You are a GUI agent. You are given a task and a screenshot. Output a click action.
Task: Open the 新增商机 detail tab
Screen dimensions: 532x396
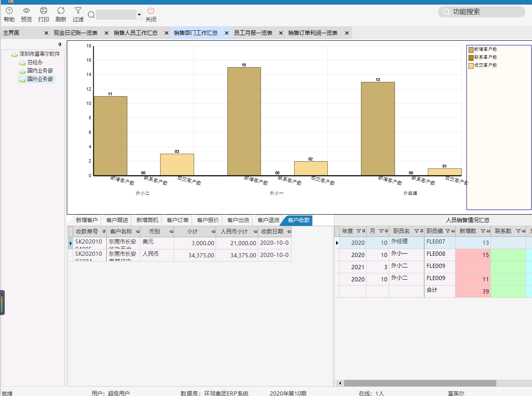pos(147,220)
